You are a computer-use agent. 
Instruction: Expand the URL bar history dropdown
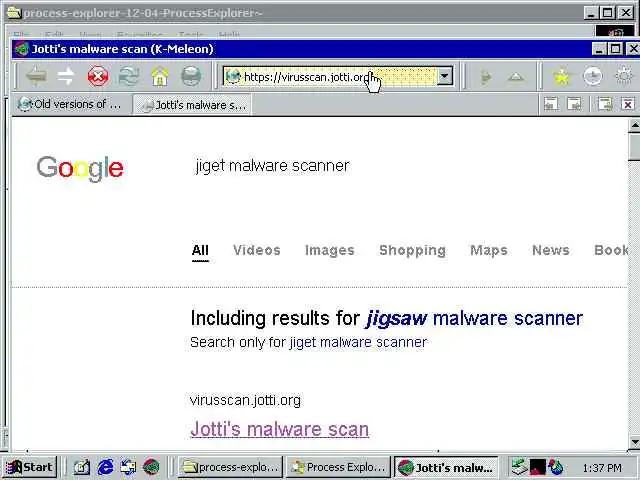tap(445, 76)
